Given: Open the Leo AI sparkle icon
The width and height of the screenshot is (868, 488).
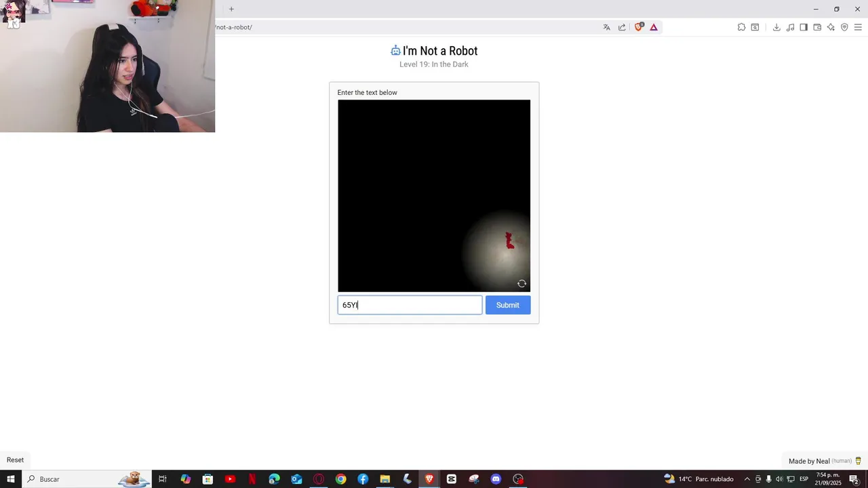Looking at the screenshot, I should coord(831,27).
